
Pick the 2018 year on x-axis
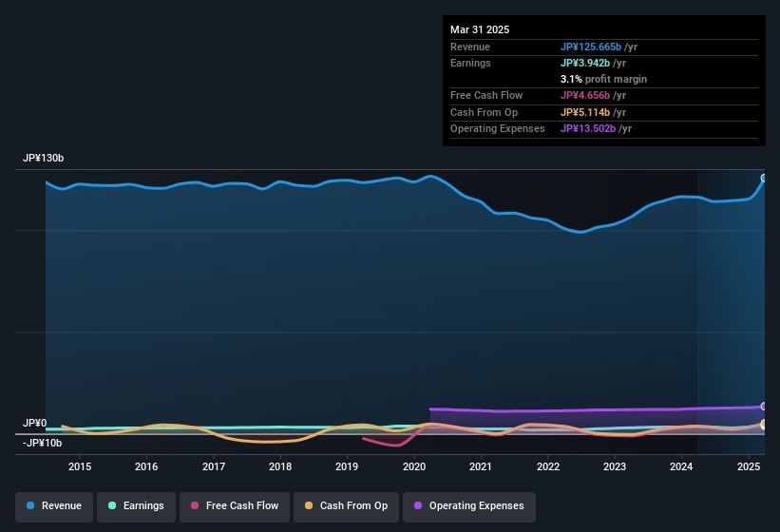pos(280,466)
